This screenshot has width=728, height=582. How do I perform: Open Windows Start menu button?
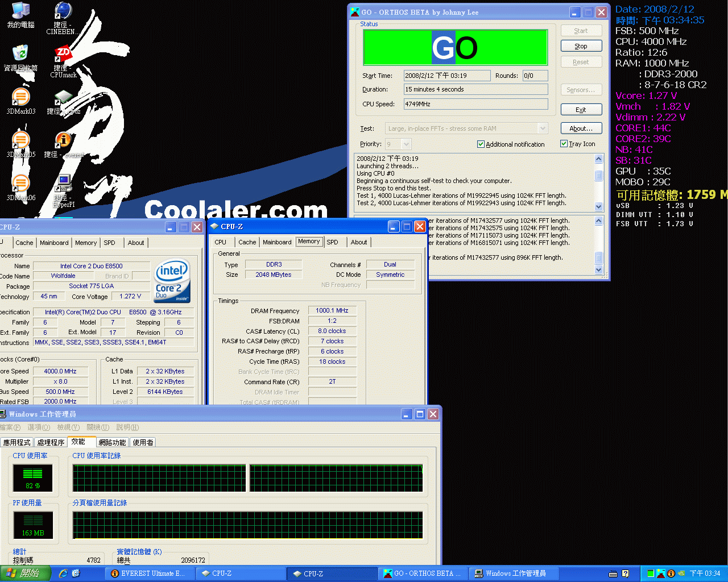tap(25, 573)
